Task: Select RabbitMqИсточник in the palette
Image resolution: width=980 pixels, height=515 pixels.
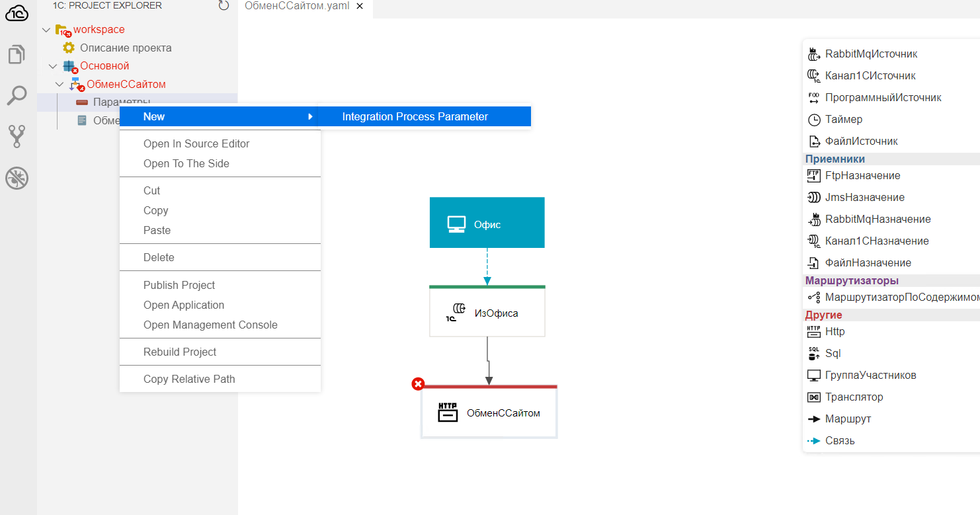Action: click(x=871, y=54)
